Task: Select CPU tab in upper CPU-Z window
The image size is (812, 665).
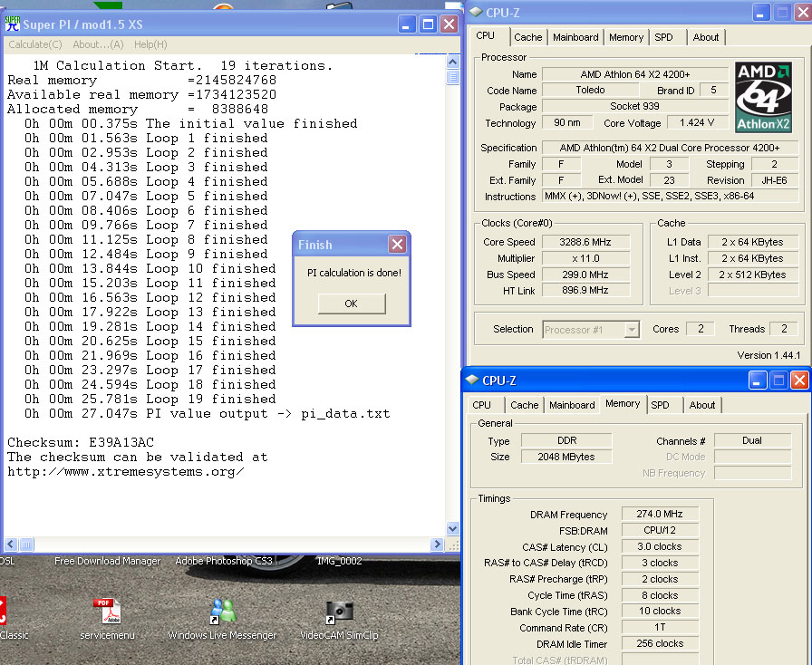Action: coord(485,35)
